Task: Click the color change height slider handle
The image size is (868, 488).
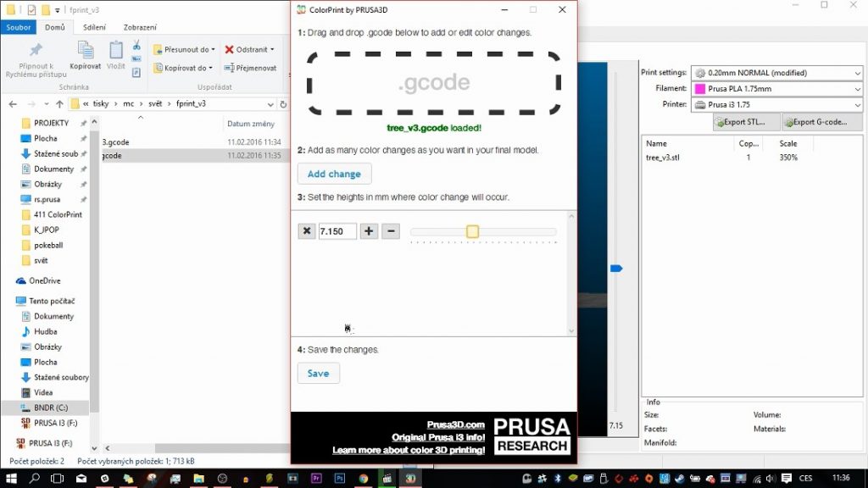Action: point(472,231)
